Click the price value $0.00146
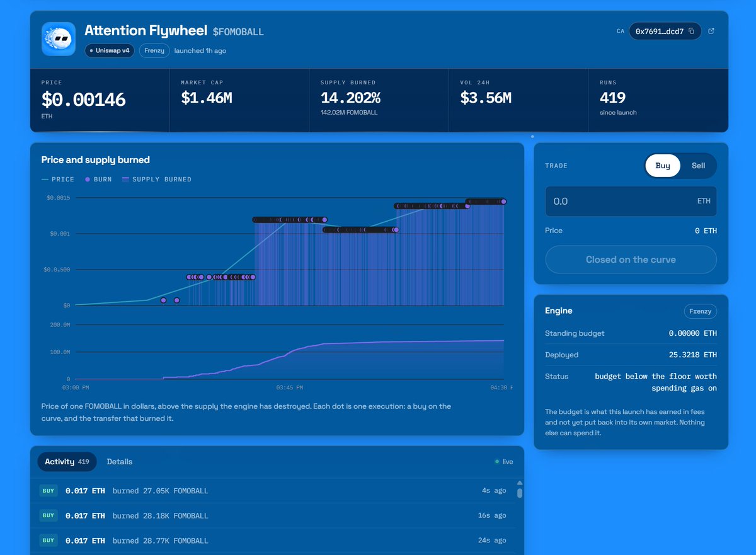 click(x=84, y=100)
